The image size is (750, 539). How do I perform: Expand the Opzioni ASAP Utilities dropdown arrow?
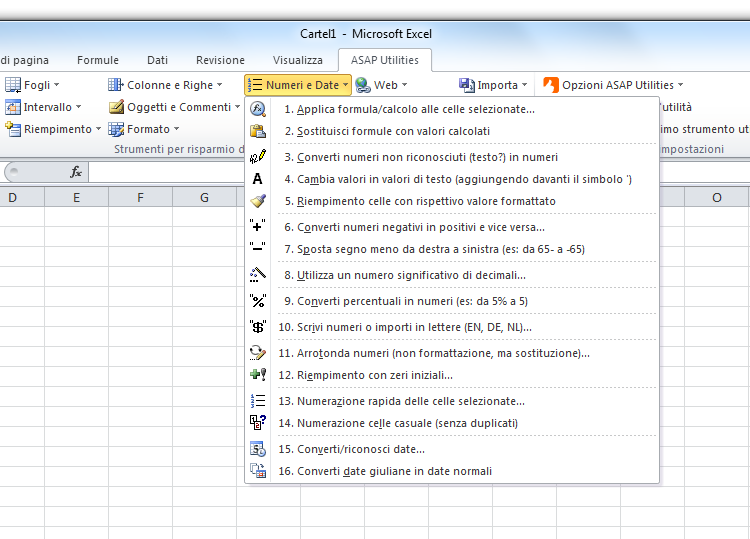(x=681, y=85)
